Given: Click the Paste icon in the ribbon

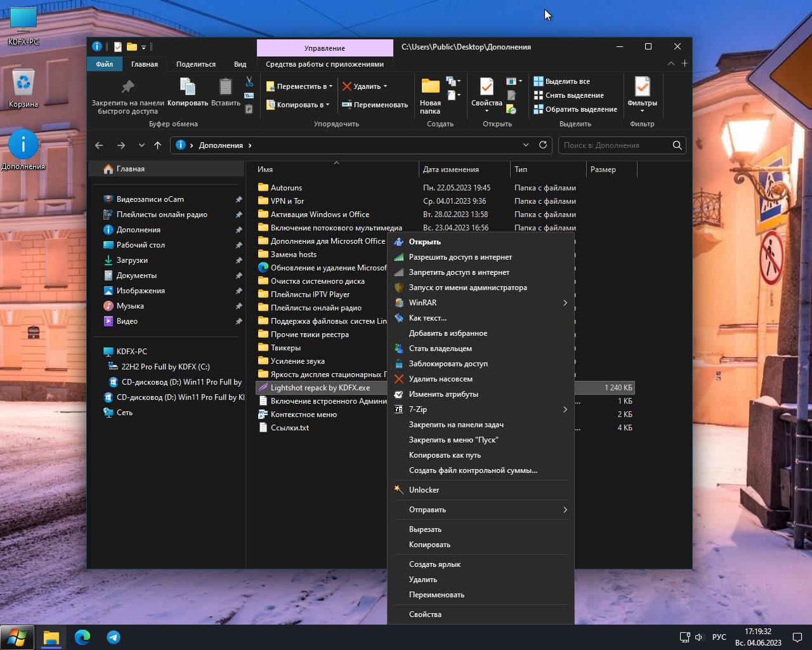Looking at the screenshot, I should [225, 86].
